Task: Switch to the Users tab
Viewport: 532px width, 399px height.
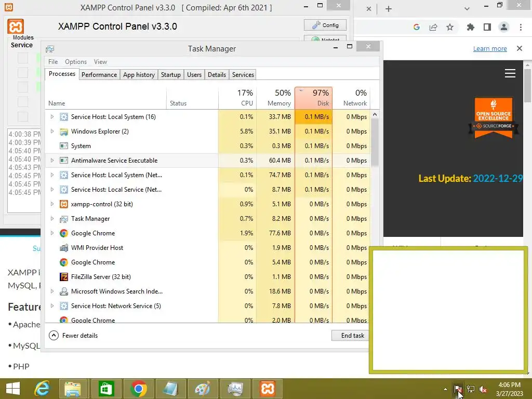Action: [194, 75]
